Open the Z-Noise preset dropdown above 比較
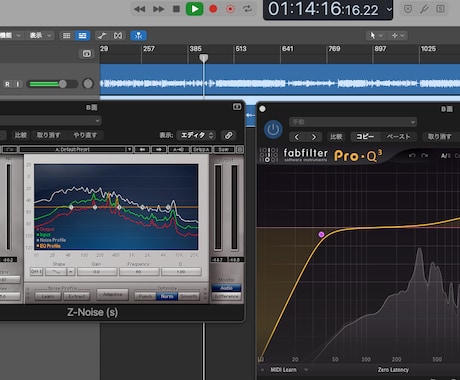This screenshot has width=460, height=380. (x=51, y=120)
